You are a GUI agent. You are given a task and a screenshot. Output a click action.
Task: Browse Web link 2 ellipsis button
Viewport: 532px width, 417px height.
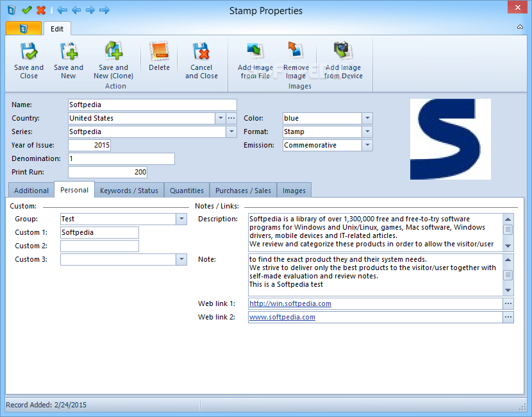[508, 317]
